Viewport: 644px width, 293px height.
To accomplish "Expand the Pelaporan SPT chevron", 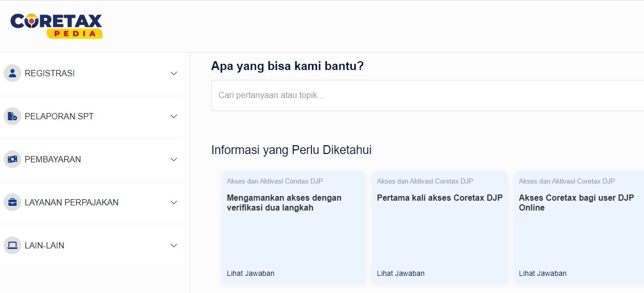I will coord(174,116).
